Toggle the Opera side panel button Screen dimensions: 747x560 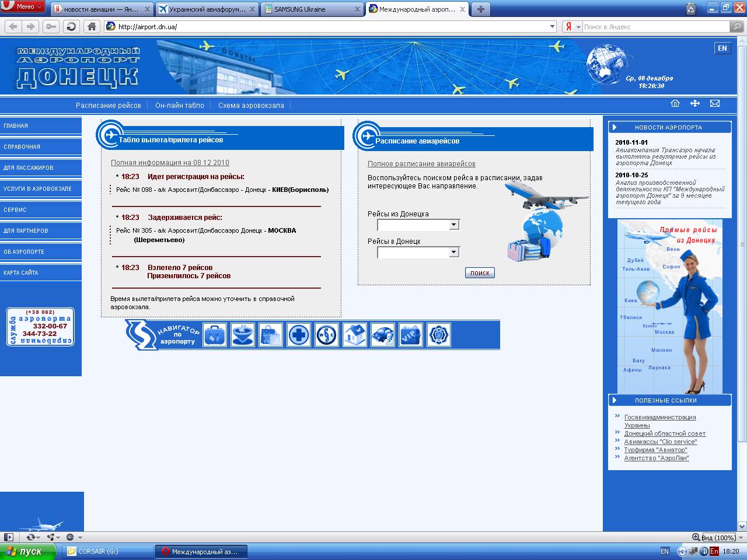[x=8, y=537]
